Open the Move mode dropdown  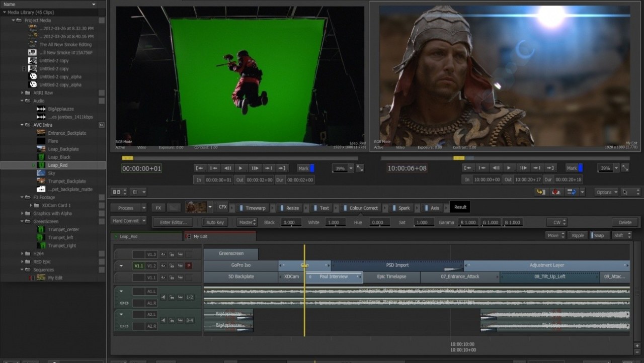click(x=556, y=235)
